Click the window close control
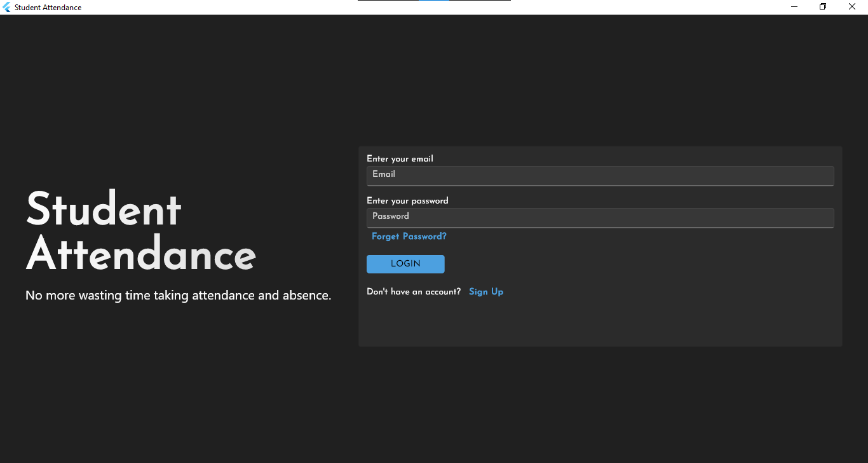868x463 pixels. click(852, 6)
